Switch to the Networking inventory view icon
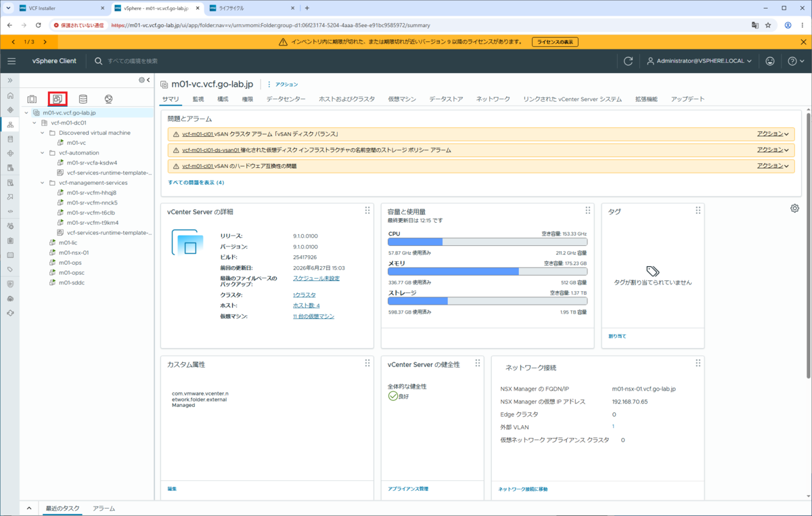 [x=108, y=99]
